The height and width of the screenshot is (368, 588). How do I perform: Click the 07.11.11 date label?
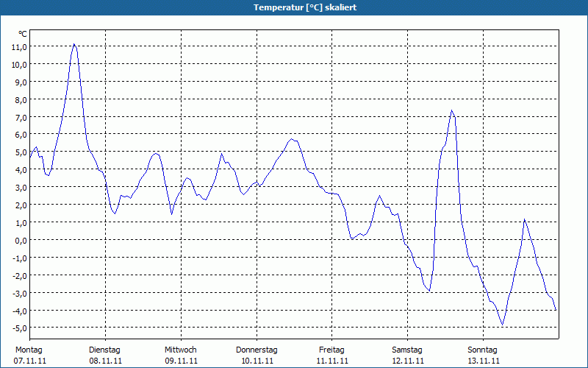coord(30,361)
